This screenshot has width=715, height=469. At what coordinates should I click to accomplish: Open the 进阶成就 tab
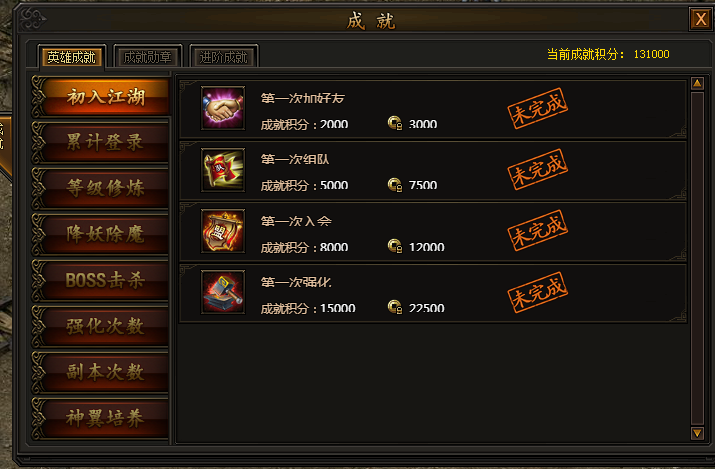coord(223,57)
